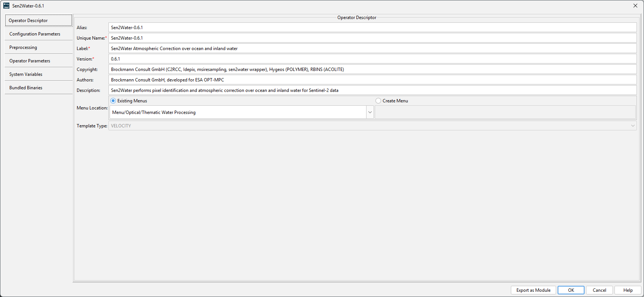The width and height of the screenshot is (644, 297).
Task: Focus the Version input field
Action: 372,59
